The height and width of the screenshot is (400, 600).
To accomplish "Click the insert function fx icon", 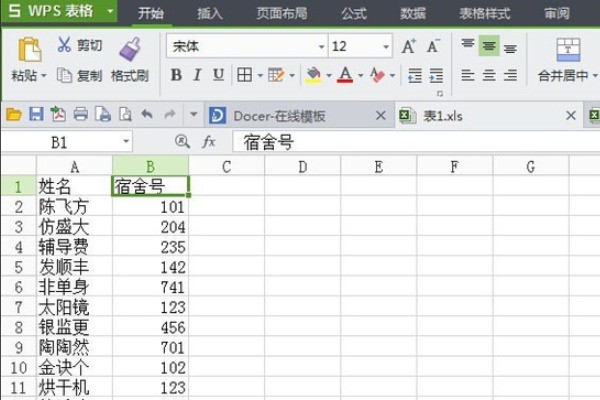I will [209, 142].
